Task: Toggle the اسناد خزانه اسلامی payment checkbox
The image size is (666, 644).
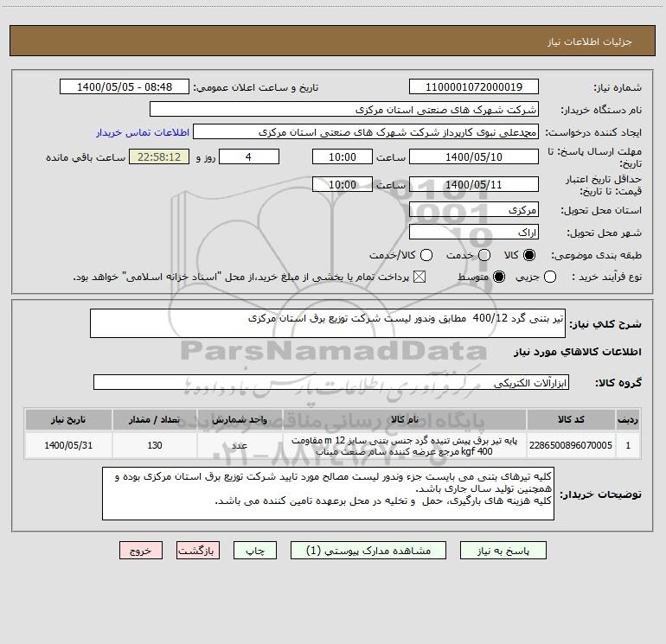Action: 419,277
